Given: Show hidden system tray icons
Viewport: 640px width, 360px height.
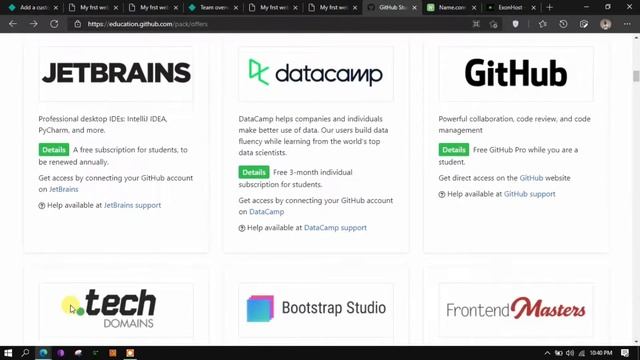Looking at the screenshot, I should tap(547, 353).
